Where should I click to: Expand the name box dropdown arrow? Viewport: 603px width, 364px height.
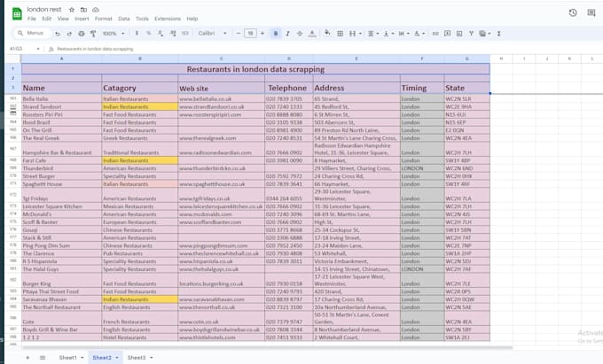tap(37, 49)
